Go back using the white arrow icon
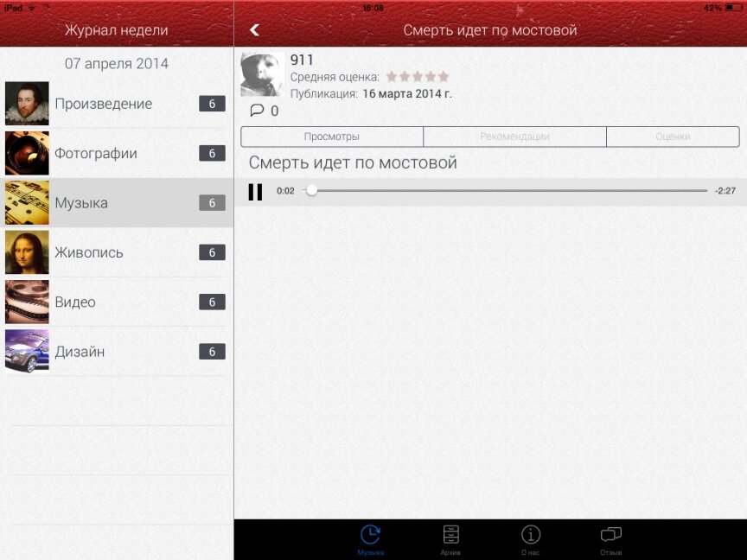The height and width of the screenshot is (560, 747). (x=255, y=30)
